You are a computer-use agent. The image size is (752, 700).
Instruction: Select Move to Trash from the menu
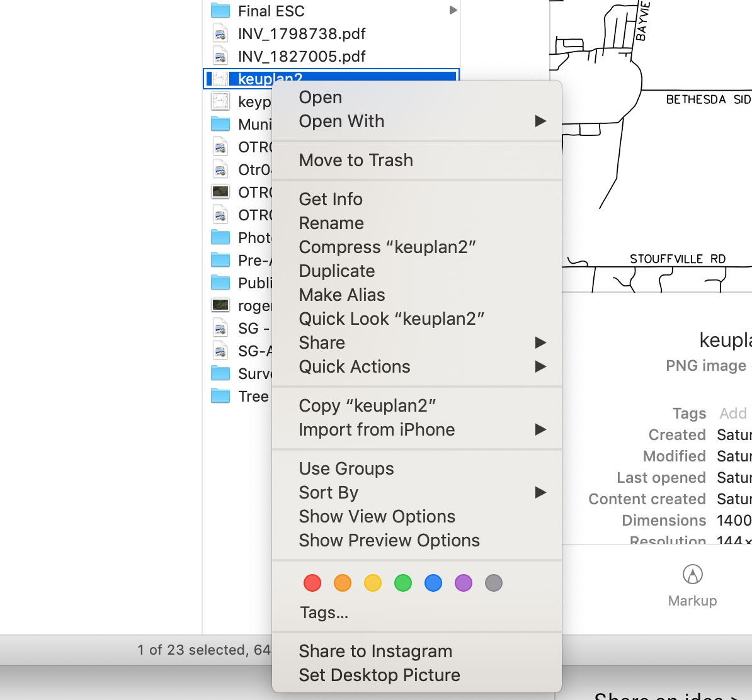point(356,160)
